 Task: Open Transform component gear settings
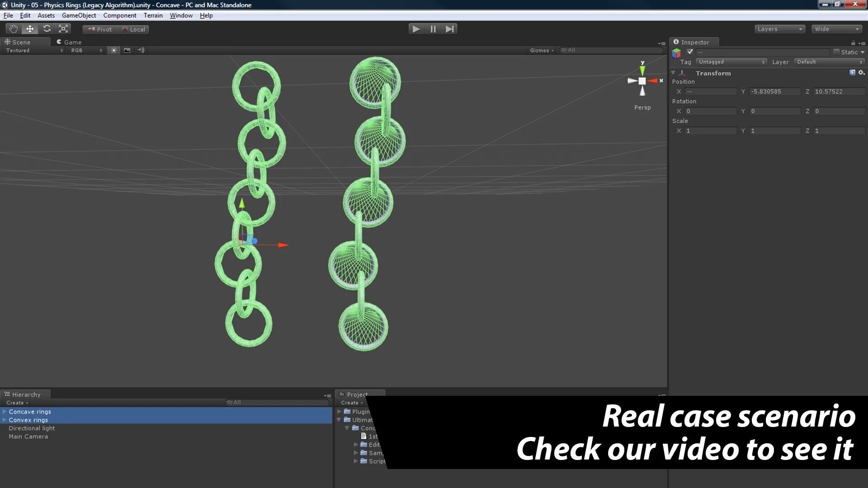pyautogui.click(x=861, y=73)
